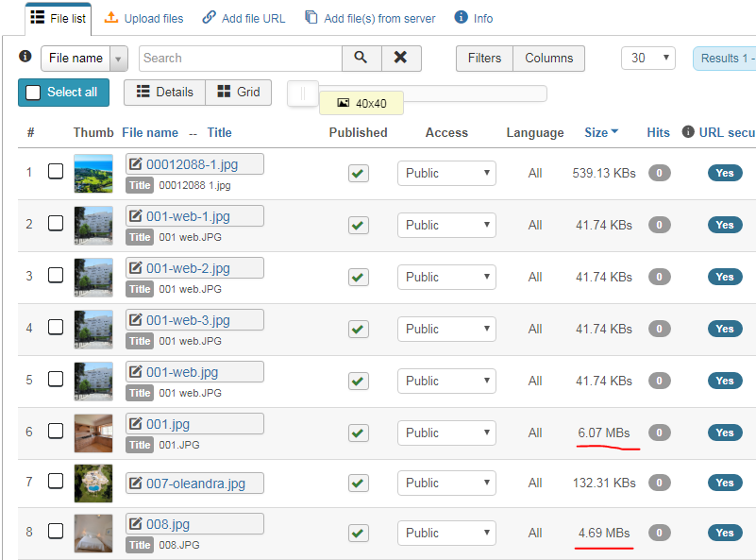This screenshot has height=560, width=756.
Task: Select row 7 checkbox for 007-oleandra.jpg
Action: click(56, 481)
